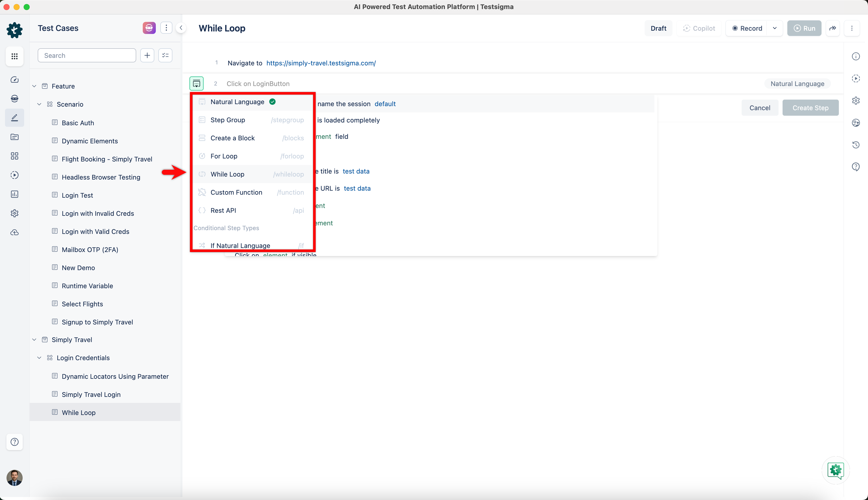Open the Record button dropdown arrow
Image resolution: width=868 pixels, height=500 pixels.
pos(775,28)
